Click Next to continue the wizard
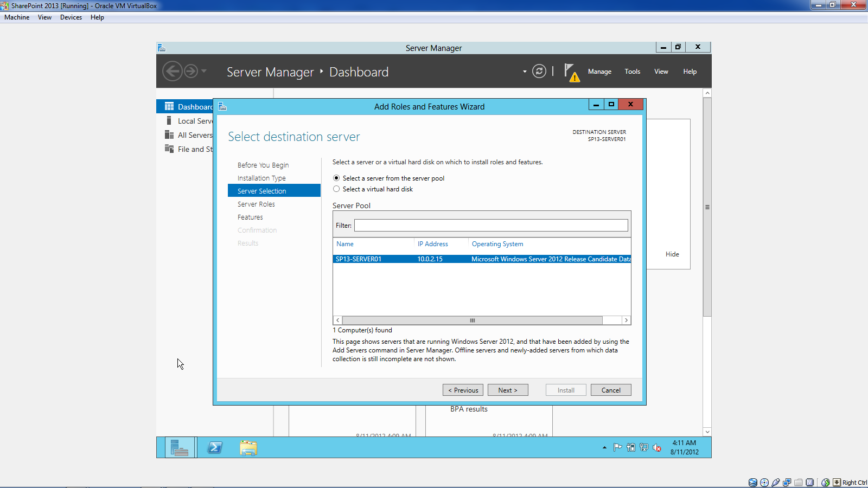Screen dimensions: 868x488 tap(508, 390)
